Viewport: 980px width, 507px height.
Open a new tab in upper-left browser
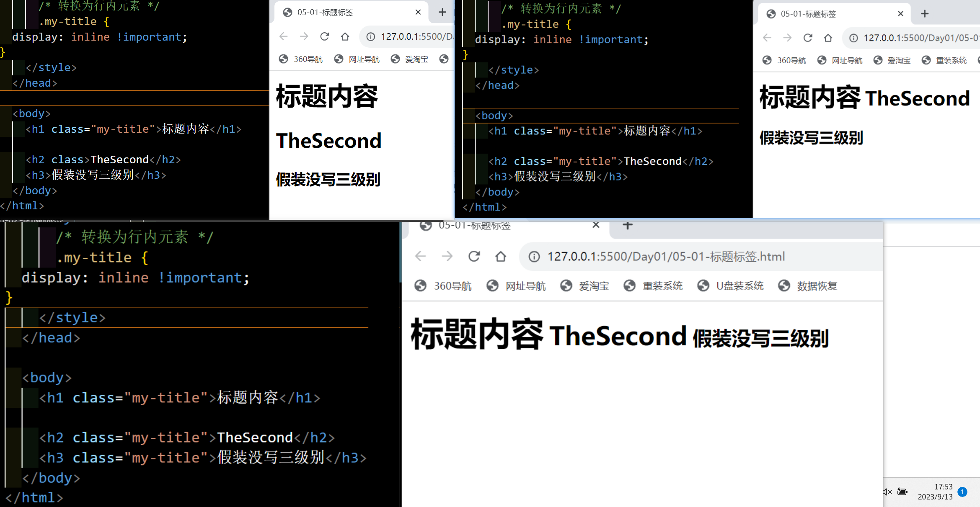(x=442, y=13)
